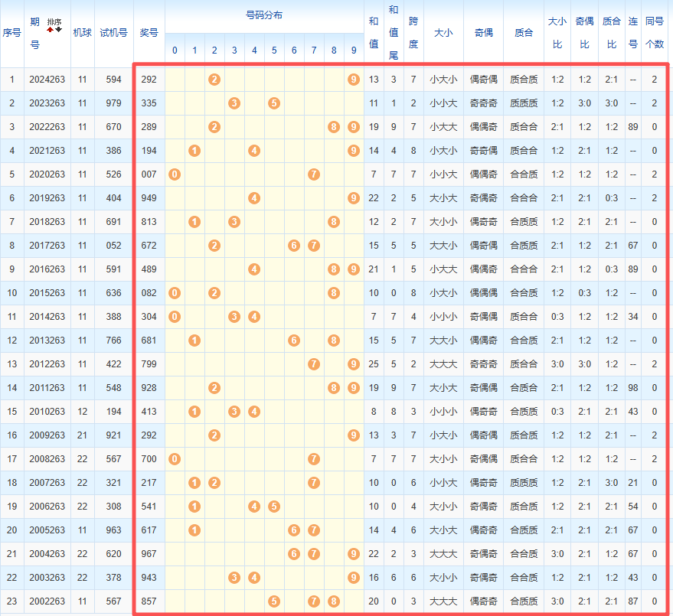Click orange ball 3 in row 2003263

pyautogui.click(x=234, y=578)
